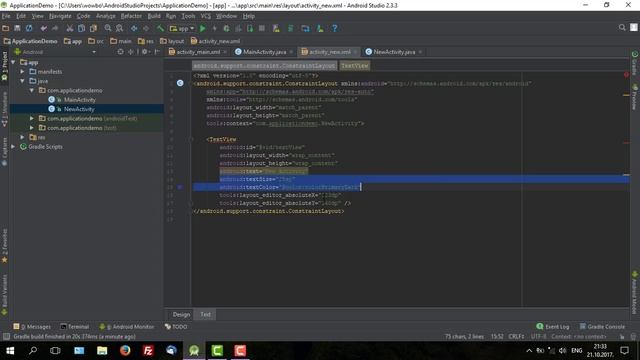
Task: Click the CRLF line separator in status bar
Action: [x=516, y=336]
